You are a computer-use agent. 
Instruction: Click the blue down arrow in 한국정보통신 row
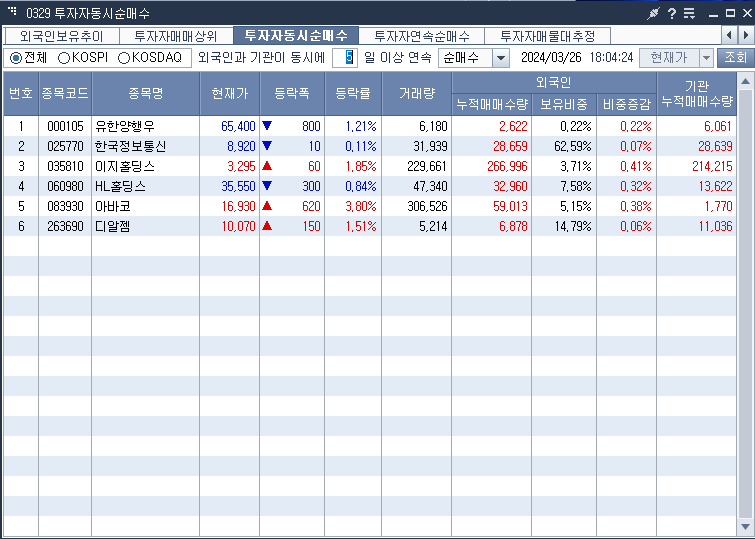(267, 145)
